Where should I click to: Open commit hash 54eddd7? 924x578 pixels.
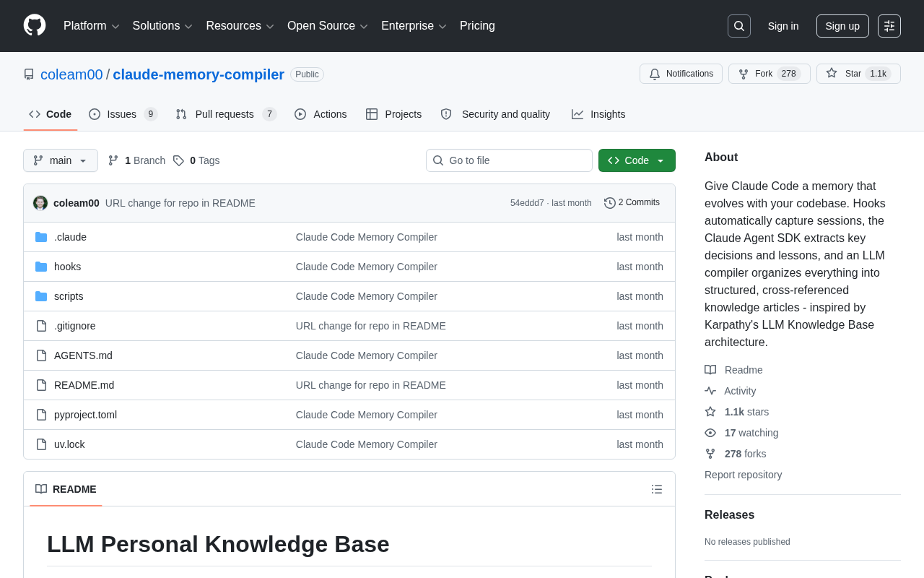tap(527, 203)
